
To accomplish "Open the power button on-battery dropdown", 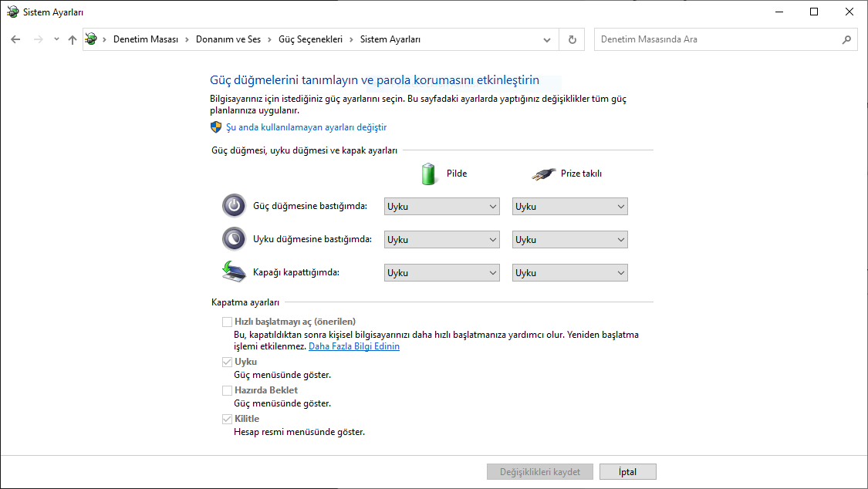I will coord(442,207).
